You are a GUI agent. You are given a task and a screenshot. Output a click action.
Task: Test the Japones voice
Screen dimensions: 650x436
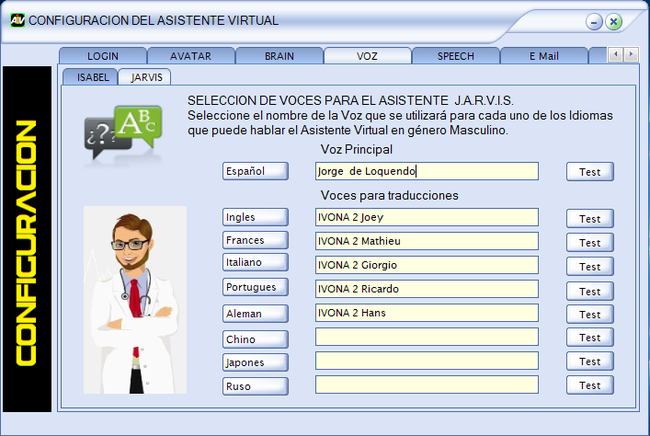pos(590,361)
